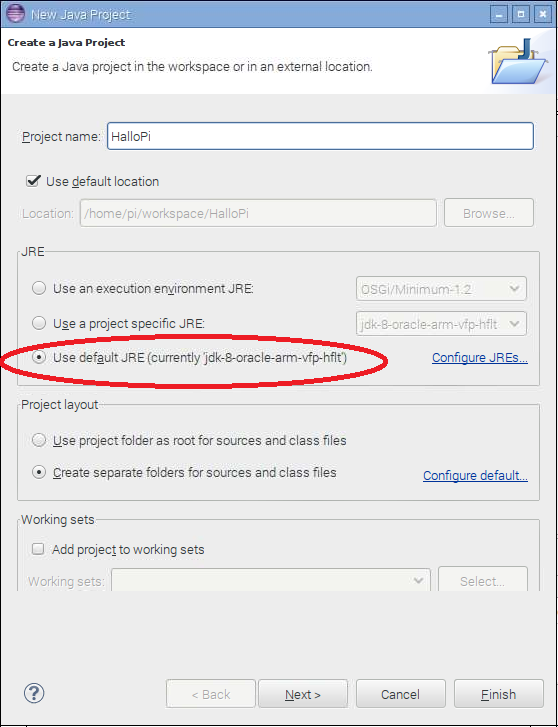Minimize the New Java Project dialog
This screenshot has height=727, width=558.
pyautogui.click(x=499, y=14)
